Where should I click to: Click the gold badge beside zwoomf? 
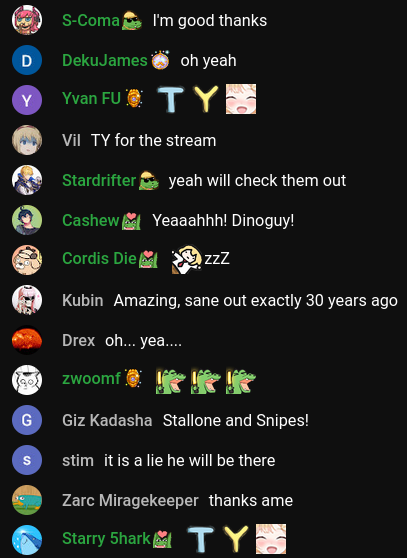pos(134,378)
